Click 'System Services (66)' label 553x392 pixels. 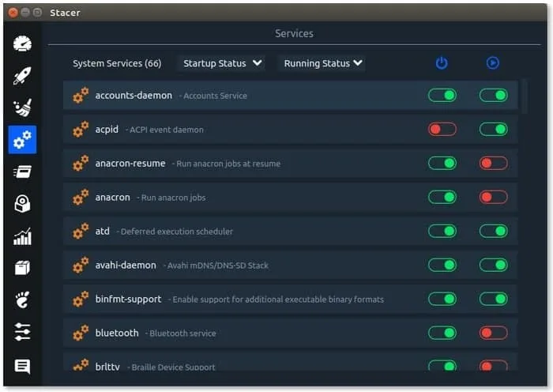click(117, 63)
